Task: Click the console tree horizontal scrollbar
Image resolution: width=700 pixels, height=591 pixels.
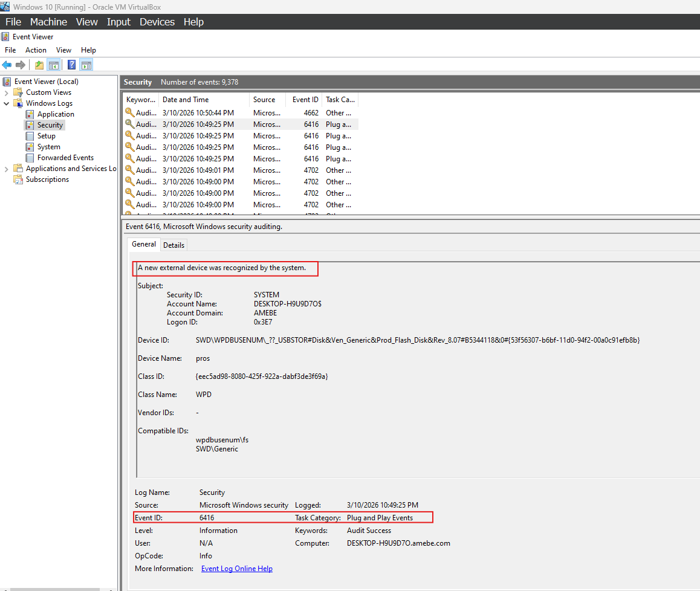Action: click(55, 589)
